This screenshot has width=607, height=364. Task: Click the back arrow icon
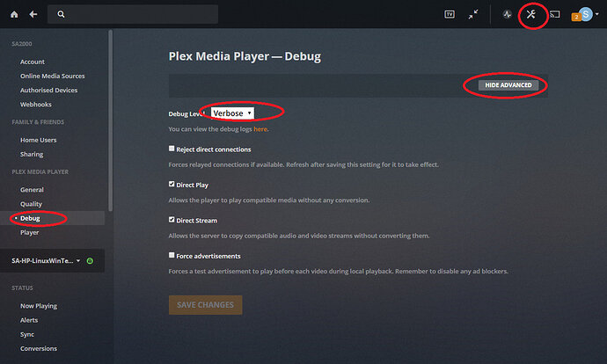tap(33, 14)
